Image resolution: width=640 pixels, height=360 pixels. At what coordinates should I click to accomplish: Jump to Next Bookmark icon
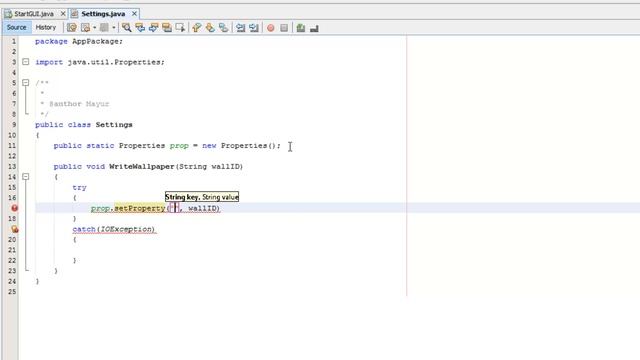[x=210, y=28]
